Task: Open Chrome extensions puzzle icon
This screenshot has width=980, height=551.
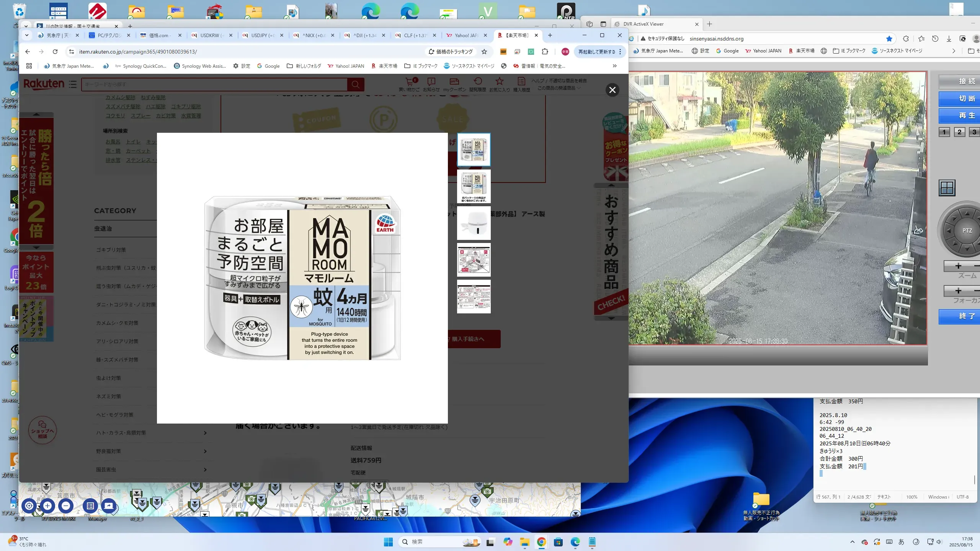Action: (x=545, y=52)
